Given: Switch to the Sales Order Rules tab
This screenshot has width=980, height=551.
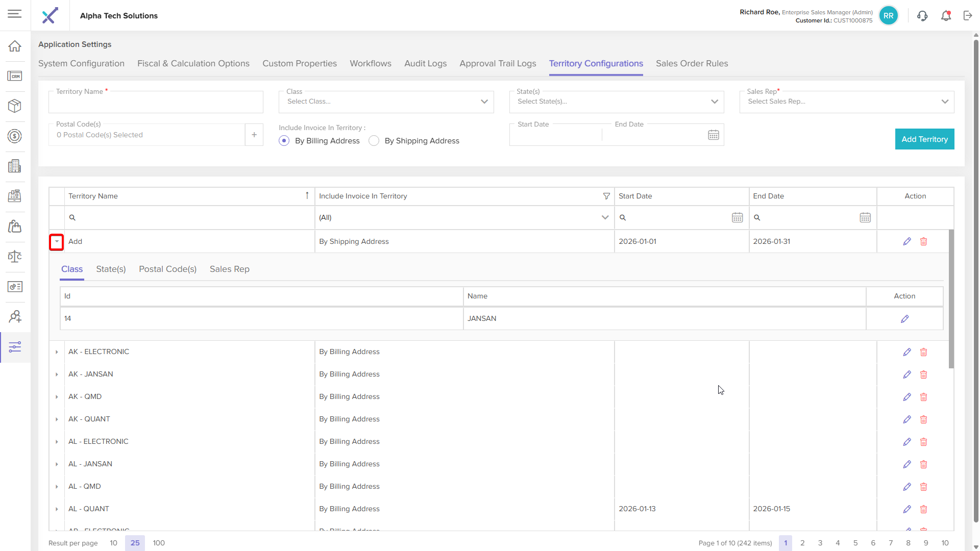Looking at the screenshot, I should point(692,63).
